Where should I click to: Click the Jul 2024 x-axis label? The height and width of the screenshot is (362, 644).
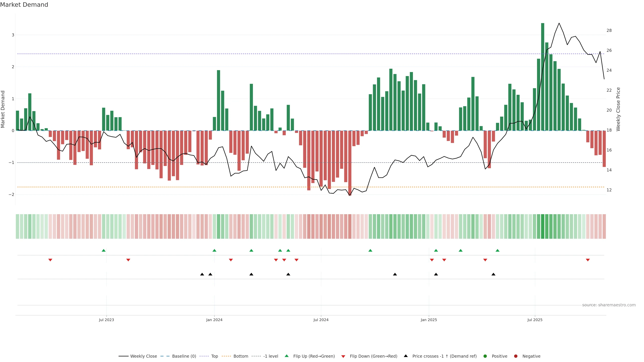321,320
